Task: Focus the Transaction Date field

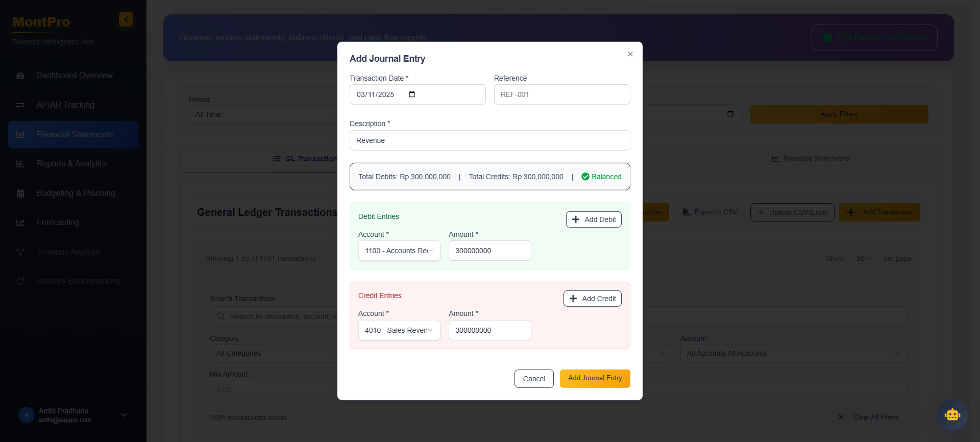Action: pos(418,94)
